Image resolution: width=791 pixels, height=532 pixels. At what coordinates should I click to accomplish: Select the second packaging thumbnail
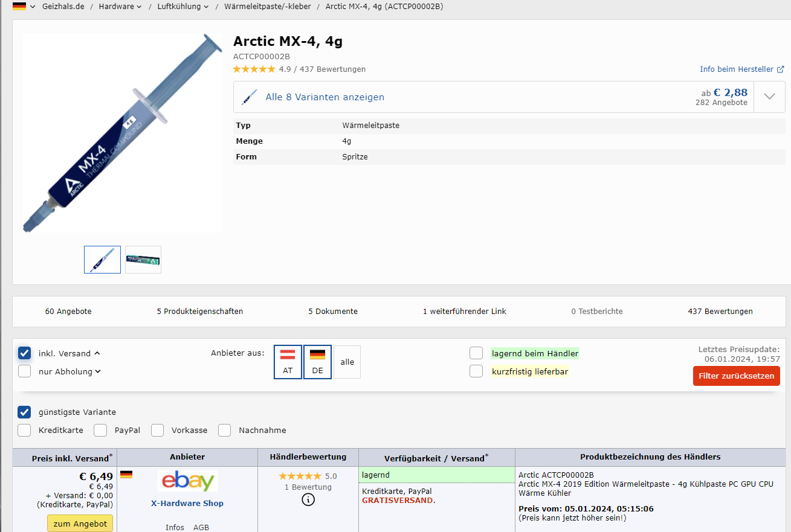(x=143, y=260)
